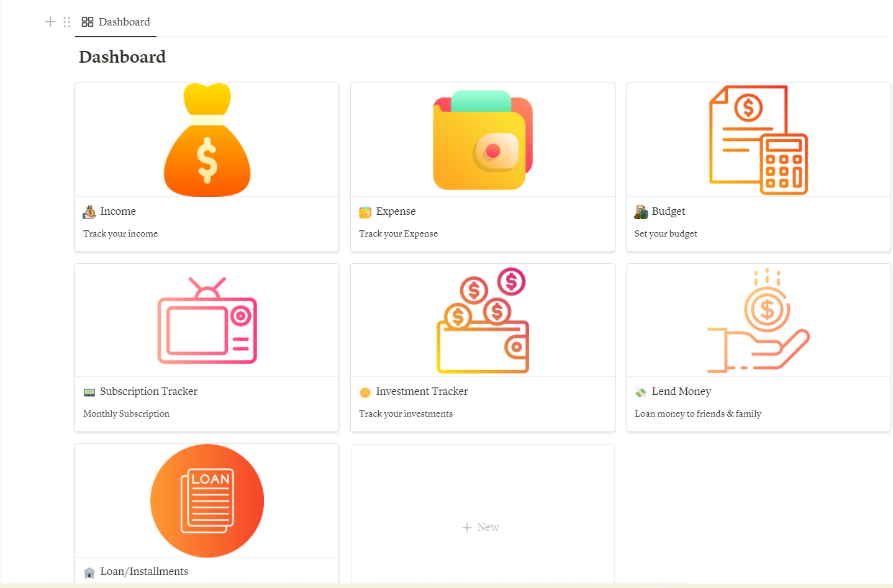Click the 'Set your budget' description
This screenshot has width=893, height=588.
click(x=666, y=233)
